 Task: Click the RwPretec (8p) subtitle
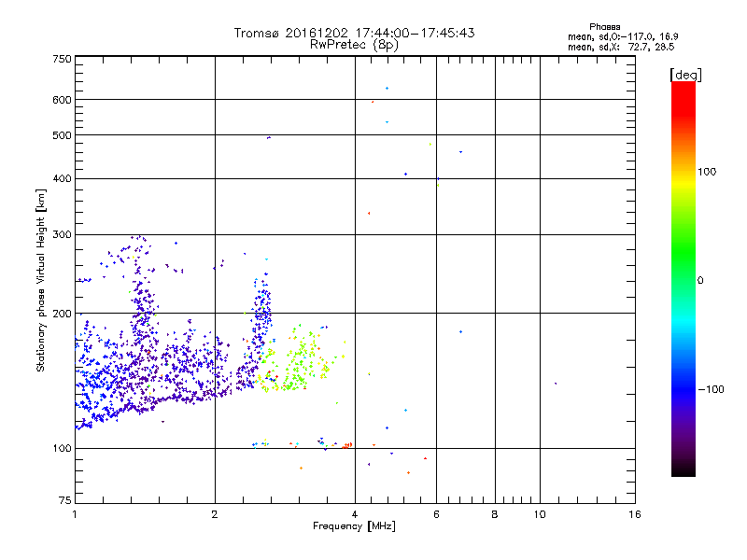tap(354, 45)
